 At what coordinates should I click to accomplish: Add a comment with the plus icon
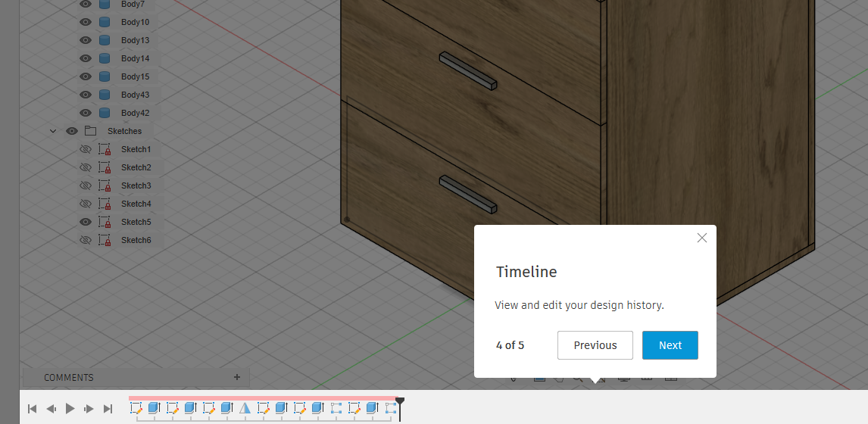pyautogui.click(x=237, y=377)
